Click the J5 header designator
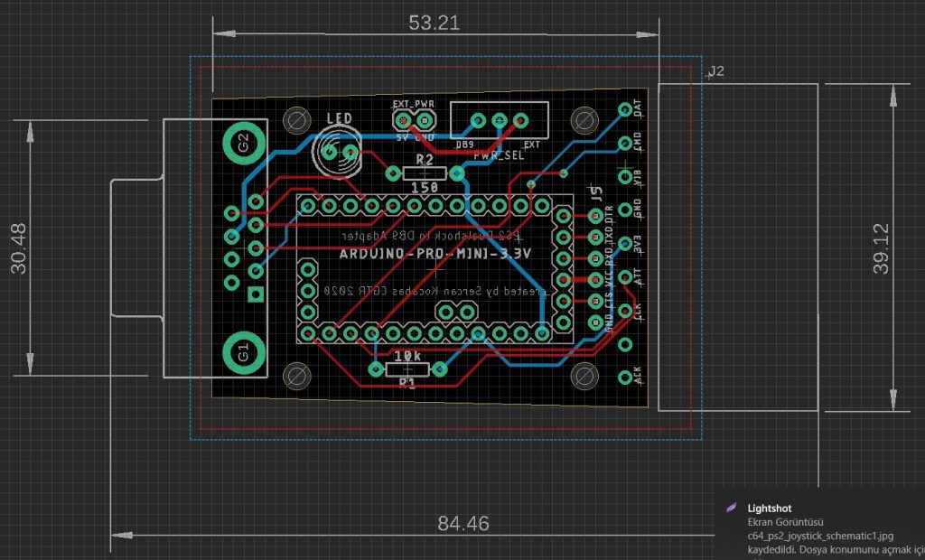The height and width of the screenshot is (560, 925). coord(596,191)
